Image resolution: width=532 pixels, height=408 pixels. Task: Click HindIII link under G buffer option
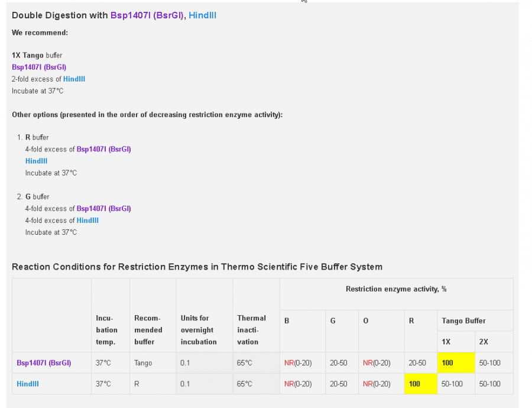pos(87,220)
